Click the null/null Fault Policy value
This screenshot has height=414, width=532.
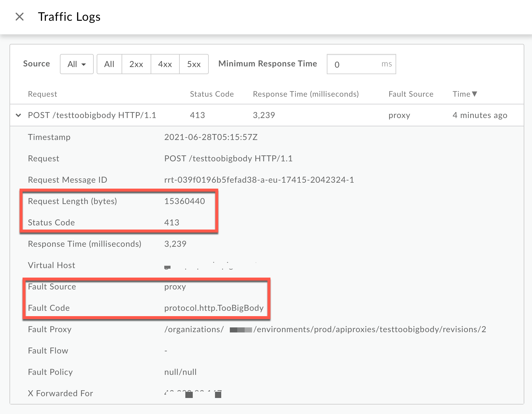(x=180, y=372)
